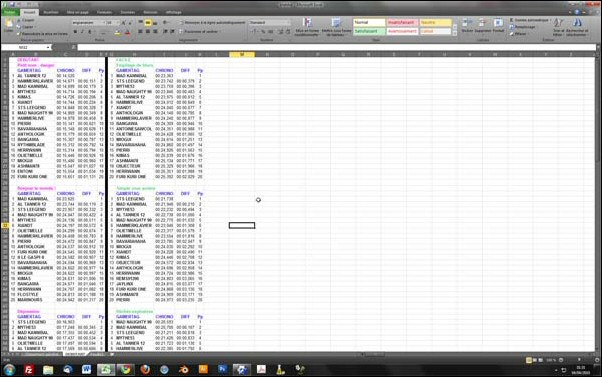Viewport: 602px width, 377px height.
Task: Open the number format Standard dropdown
Action: coord(270,23)
